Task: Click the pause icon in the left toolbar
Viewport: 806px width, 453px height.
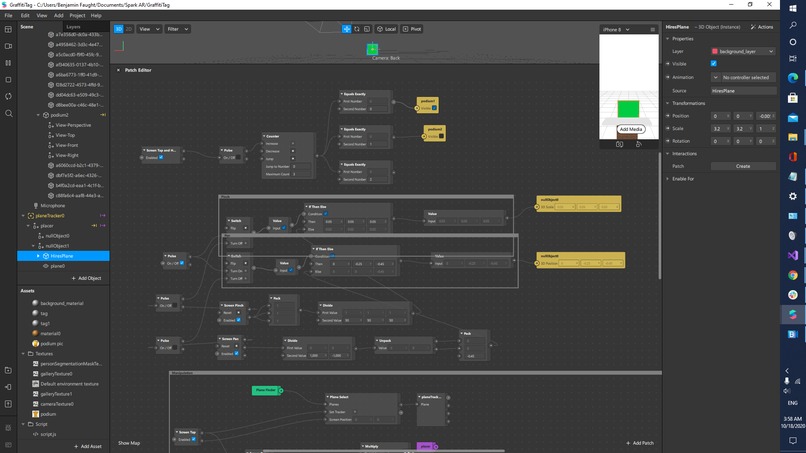Action: tap(8, 63)
